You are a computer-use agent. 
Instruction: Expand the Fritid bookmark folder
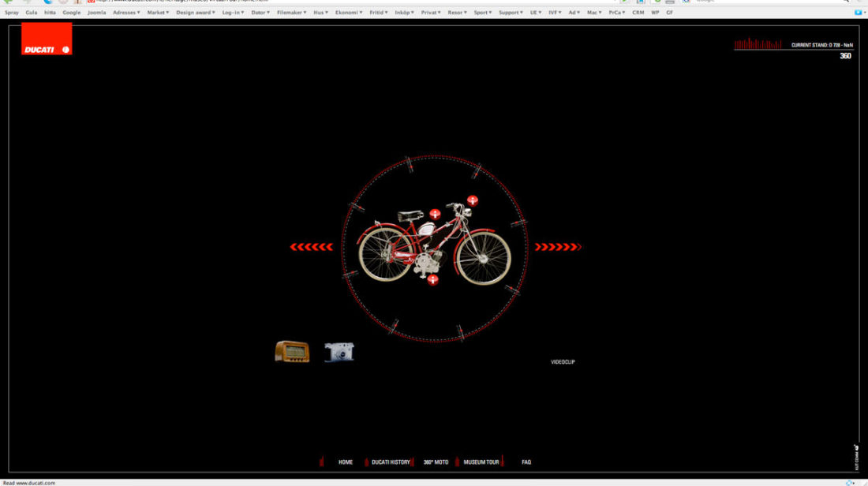click(x=379, y=12)
